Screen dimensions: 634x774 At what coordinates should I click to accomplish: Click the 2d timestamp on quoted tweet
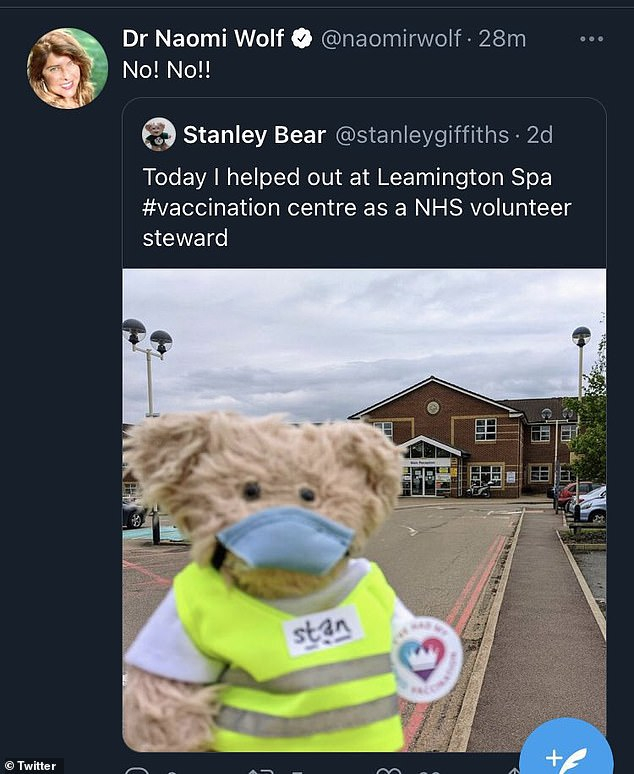pyautogui.click(x=540, y=134)
